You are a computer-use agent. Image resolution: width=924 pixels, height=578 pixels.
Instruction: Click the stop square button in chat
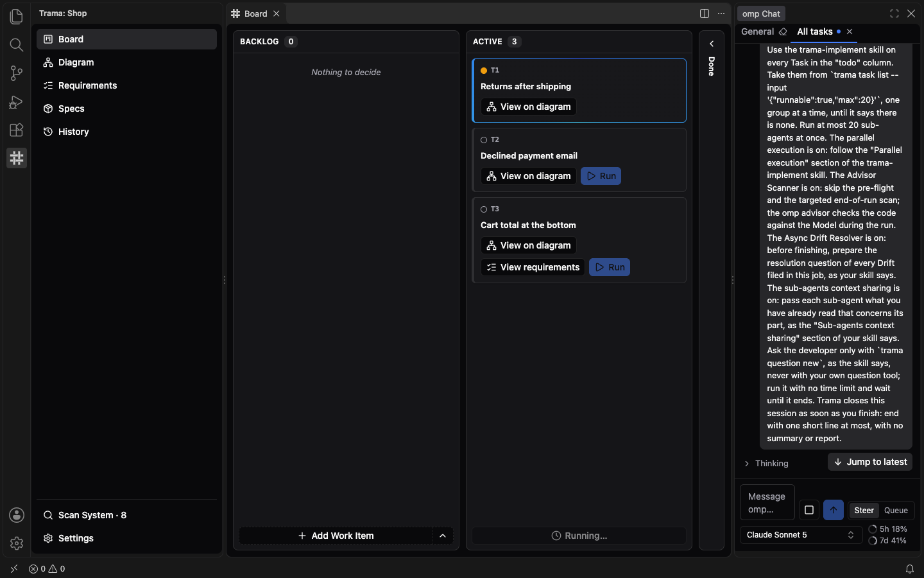[x=809, y=510]
